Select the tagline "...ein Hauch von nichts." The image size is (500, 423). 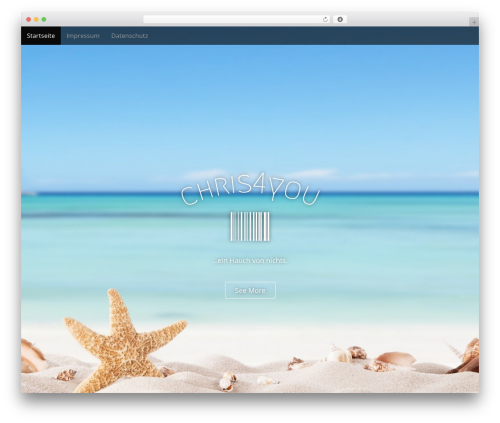pyautogui.click(x=250, y=260)
